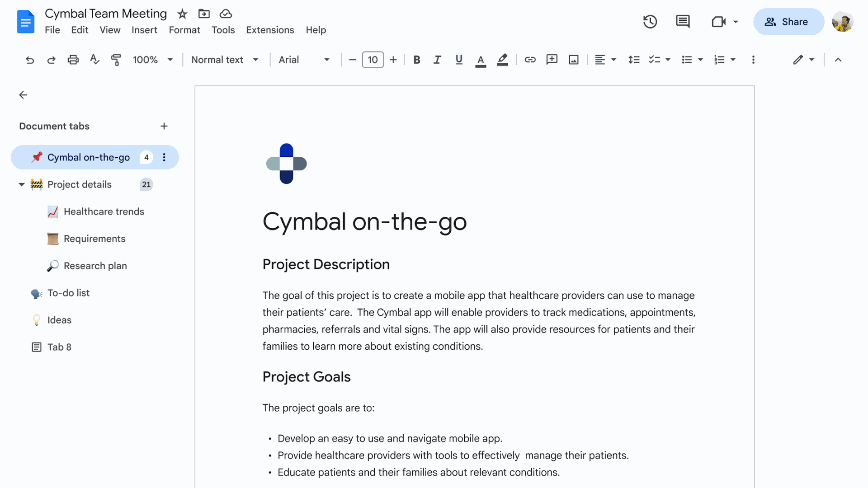
Task: Check cloud document status icon
Action: pos(226,14)
